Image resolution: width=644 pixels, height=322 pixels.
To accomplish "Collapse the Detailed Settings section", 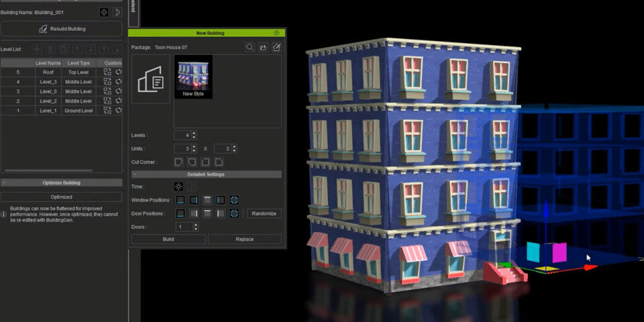I will coord(134,174).
